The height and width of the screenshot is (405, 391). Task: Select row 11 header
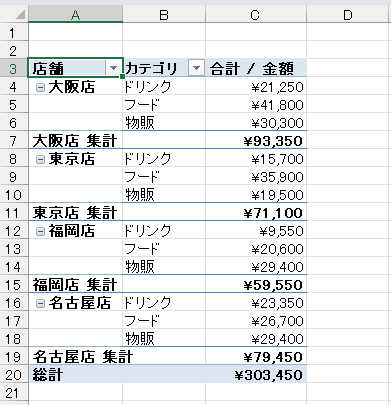(x=14, y=213)
